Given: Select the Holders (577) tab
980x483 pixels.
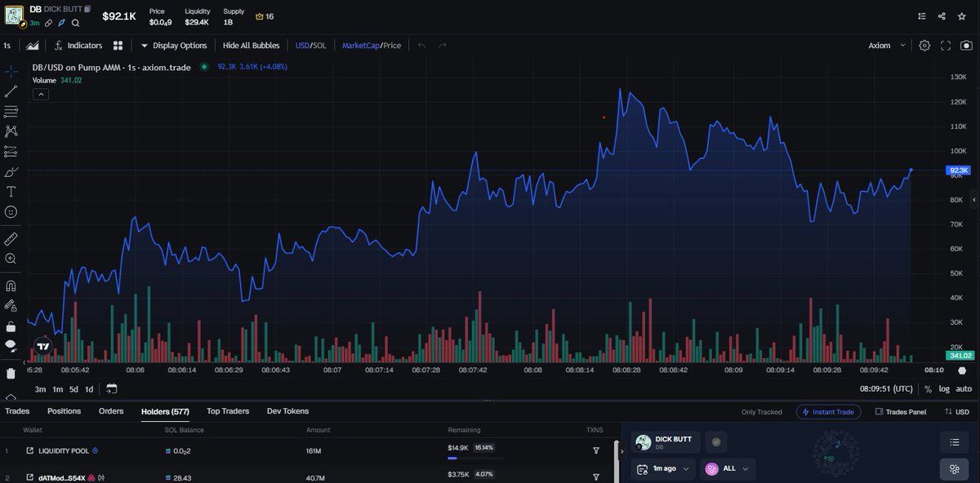Looking at the screenshot, I should point(165,411).
